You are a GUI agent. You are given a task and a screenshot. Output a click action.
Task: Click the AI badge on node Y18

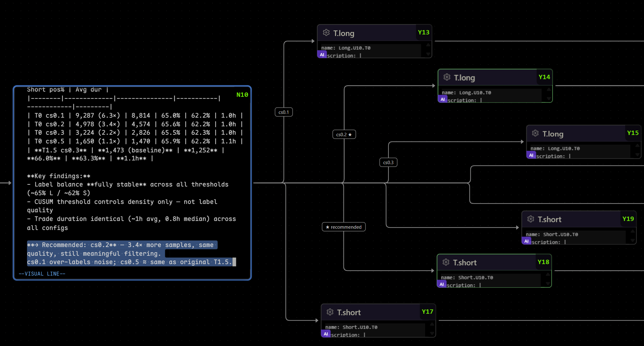[x=442, y=284]
